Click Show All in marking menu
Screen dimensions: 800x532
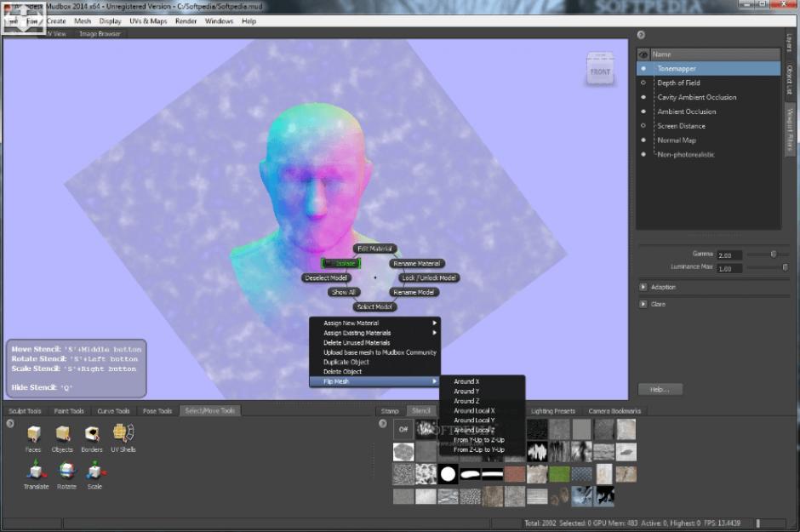point(343,292)
